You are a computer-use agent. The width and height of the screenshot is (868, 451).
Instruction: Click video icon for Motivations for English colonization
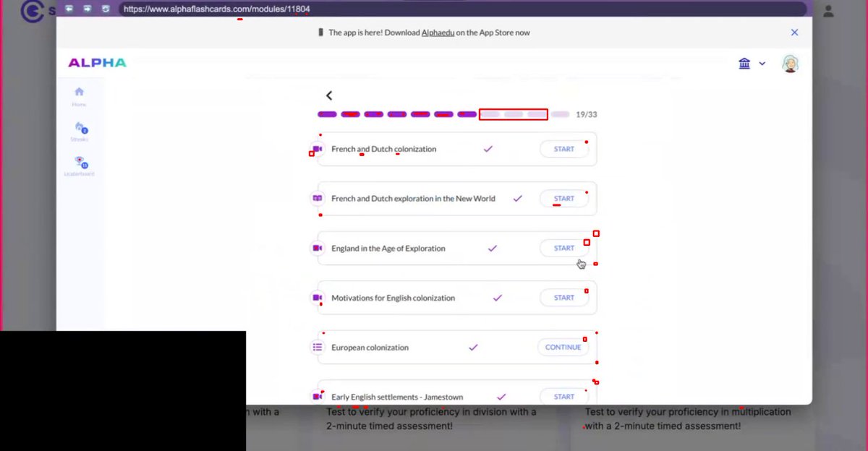point(317,298)
